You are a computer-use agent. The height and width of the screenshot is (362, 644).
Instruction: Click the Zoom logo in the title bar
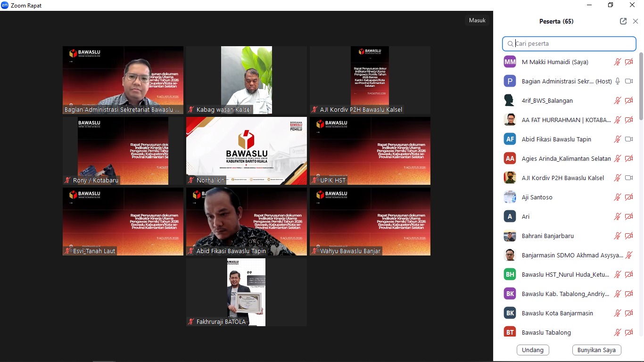point(5,5)
